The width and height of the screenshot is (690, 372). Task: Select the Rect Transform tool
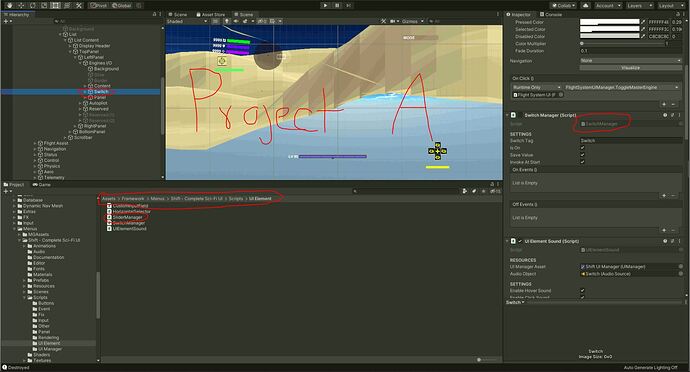55,5
